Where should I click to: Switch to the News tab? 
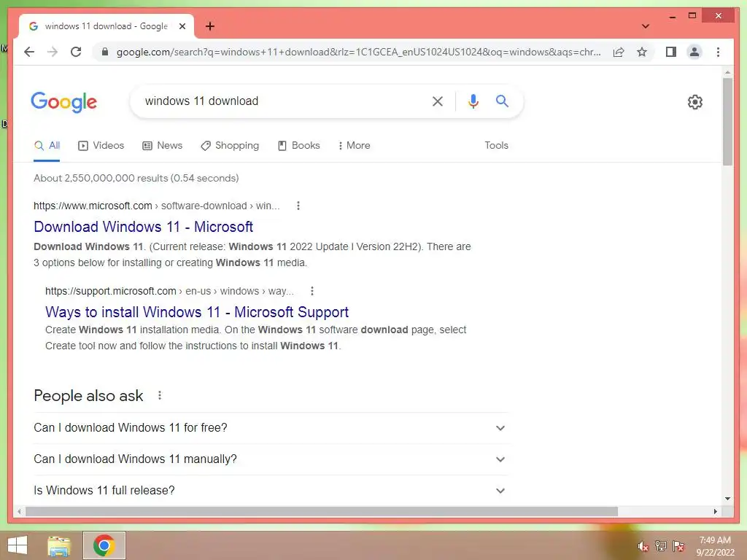pyautogui.click(x=163, y=146)
